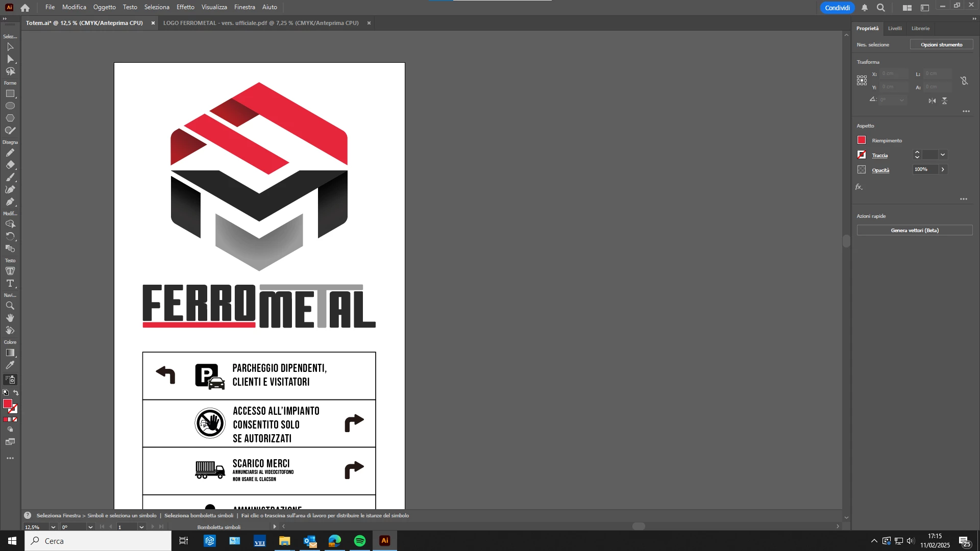980x551 pixels.
Task: Click the red Riempimento fill swatch
Action: pyautogui.click(x=862, y=140)
